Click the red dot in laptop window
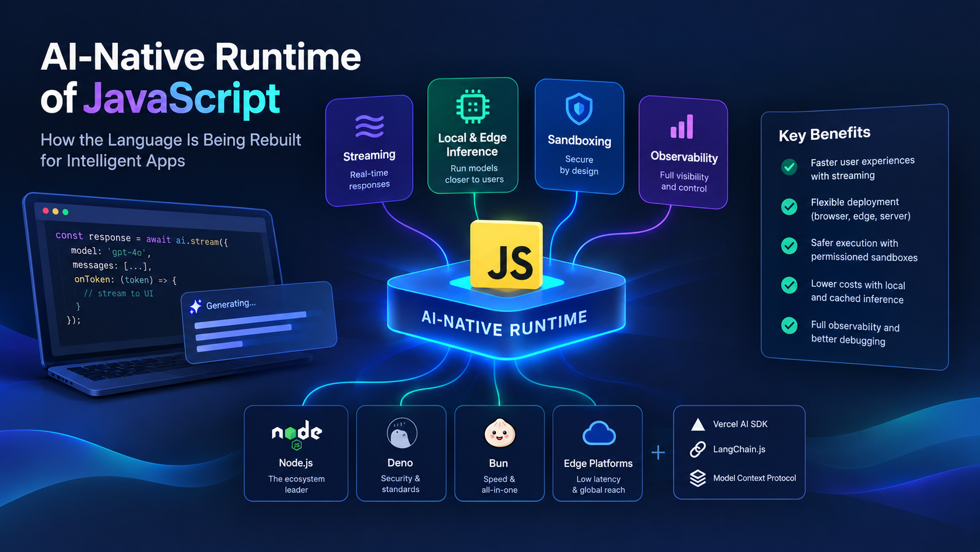980x552 pixels. (x=46, y=211)
